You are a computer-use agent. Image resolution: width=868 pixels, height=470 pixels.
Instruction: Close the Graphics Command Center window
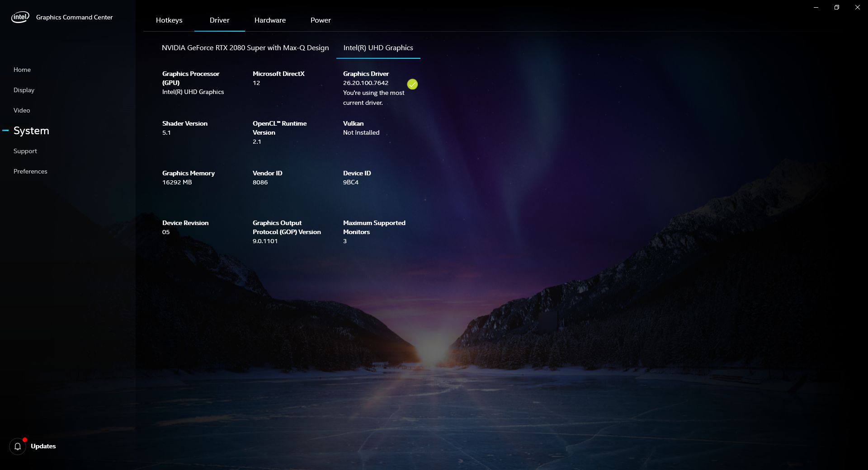point(858,7)
